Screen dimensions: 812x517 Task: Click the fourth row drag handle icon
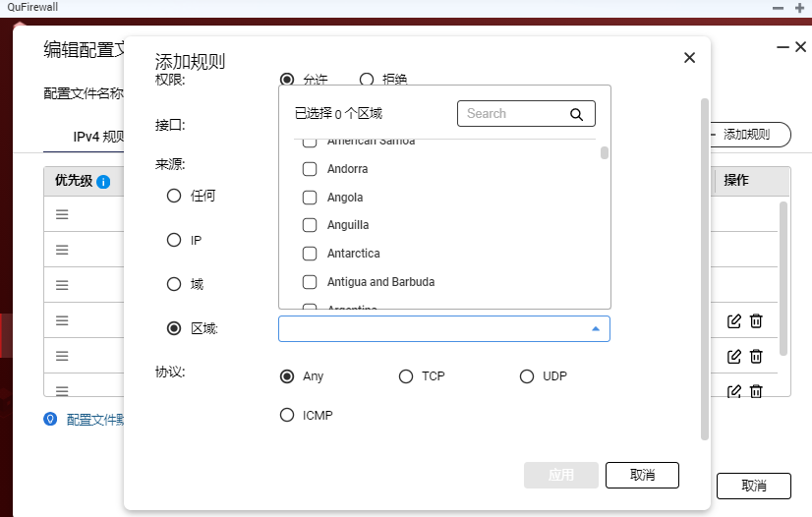tap(62, 320)
